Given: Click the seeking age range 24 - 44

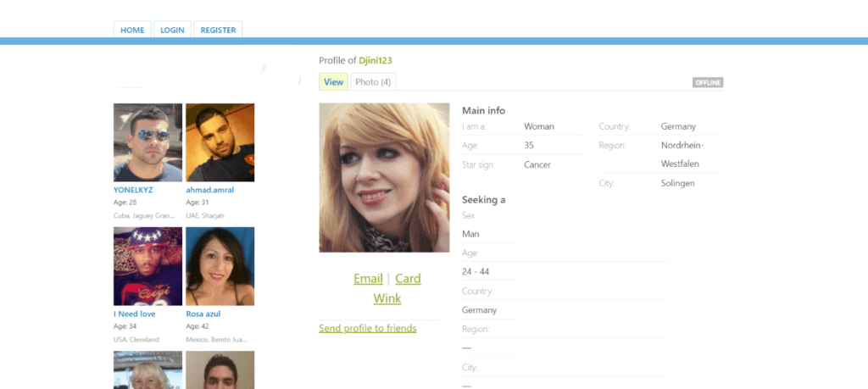Looking at the screenshot, I should coord(476,272).
